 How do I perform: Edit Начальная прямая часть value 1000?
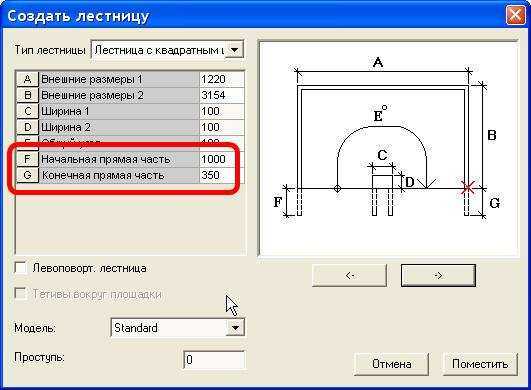tap(221, 159)
